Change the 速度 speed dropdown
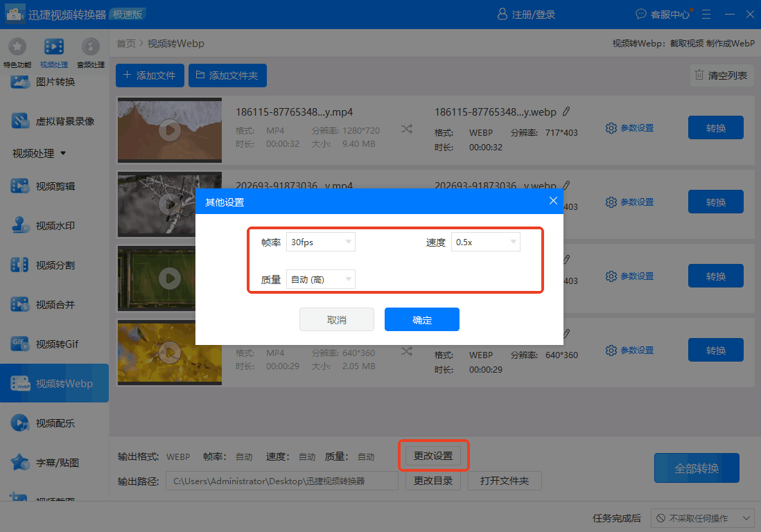 click(485, 242)
